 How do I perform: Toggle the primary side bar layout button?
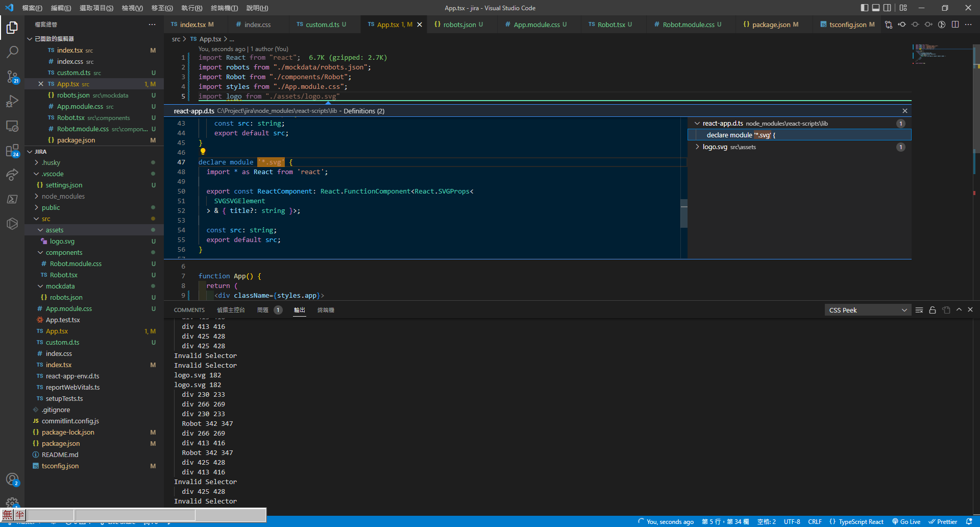[x=864, y=8]
